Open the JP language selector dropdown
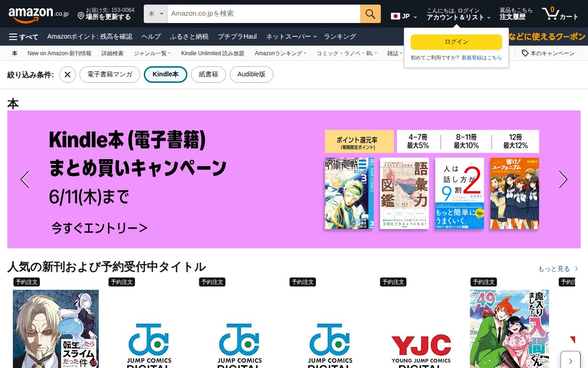 click(404, 17)
